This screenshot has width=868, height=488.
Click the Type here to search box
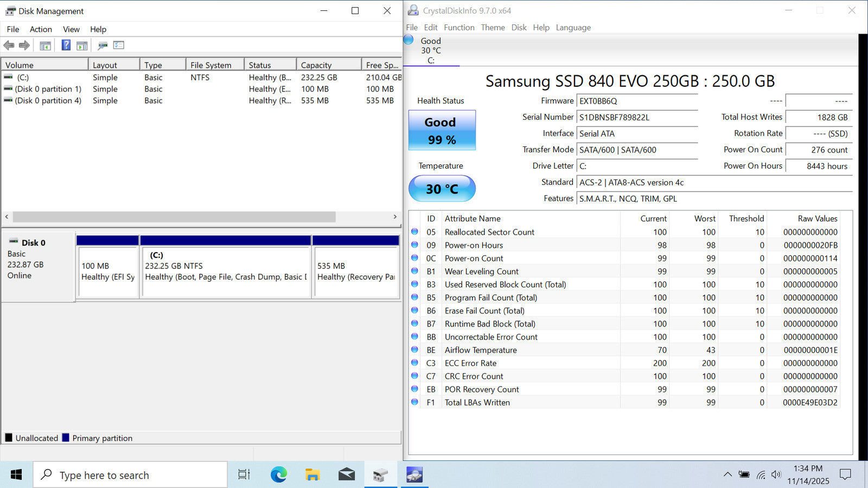(x=130, y=475)
